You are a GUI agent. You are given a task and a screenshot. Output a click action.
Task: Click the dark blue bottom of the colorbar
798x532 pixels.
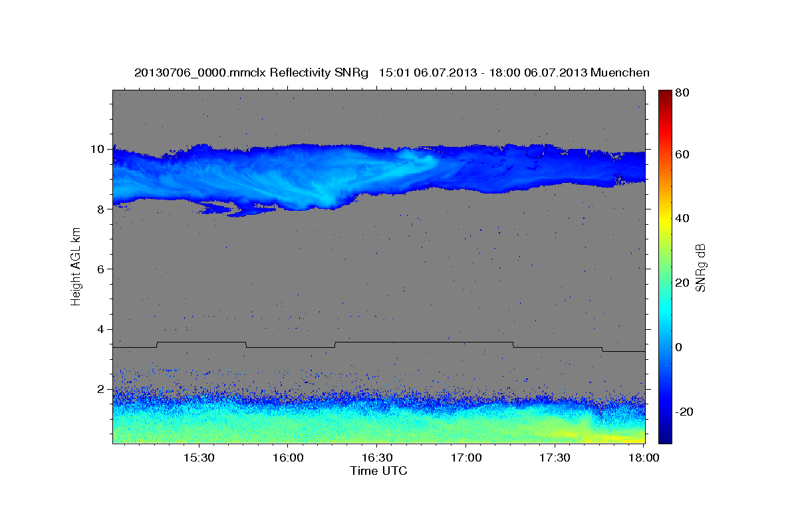pos(664,438)
